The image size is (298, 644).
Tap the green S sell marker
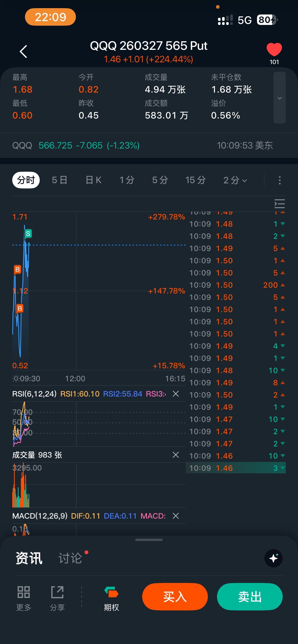click(28, 233)
